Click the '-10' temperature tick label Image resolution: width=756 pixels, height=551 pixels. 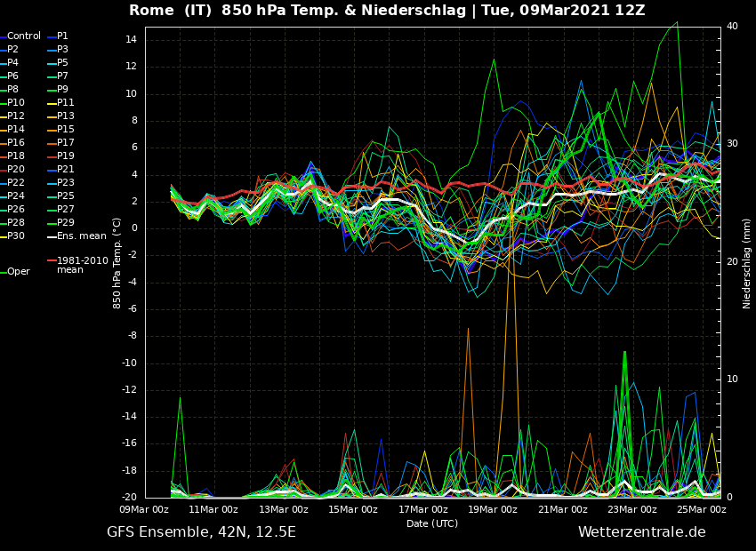(129, 363)
